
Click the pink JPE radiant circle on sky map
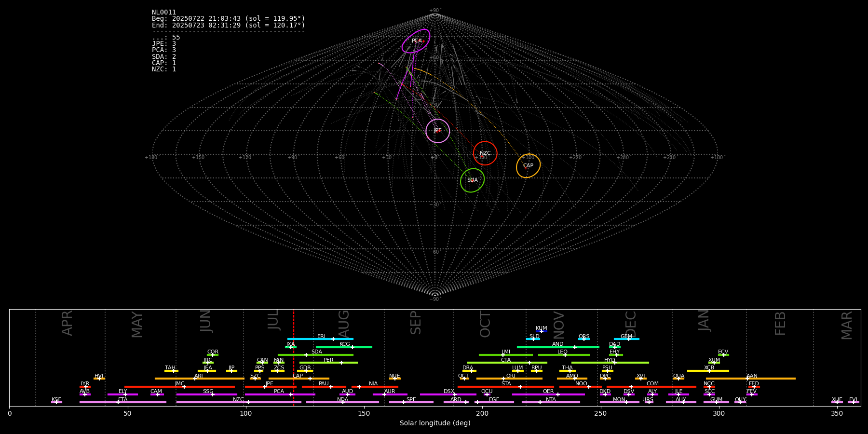pyautogui.click(x=438, y=131)
